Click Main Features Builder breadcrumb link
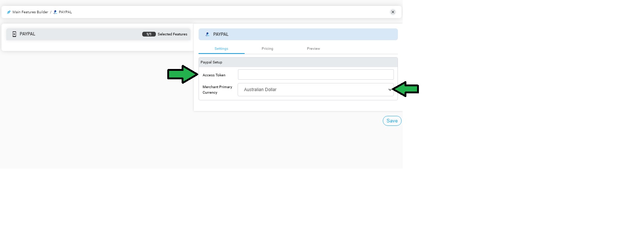 point(30,12)
